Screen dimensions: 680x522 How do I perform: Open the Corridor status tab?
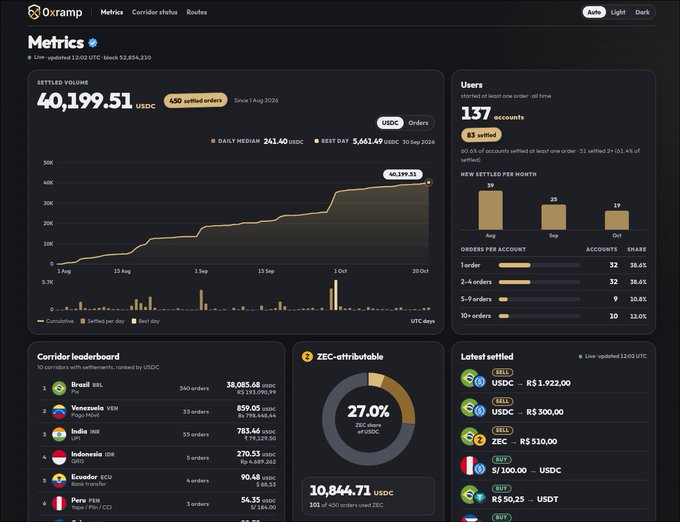[x=155, y=12]
